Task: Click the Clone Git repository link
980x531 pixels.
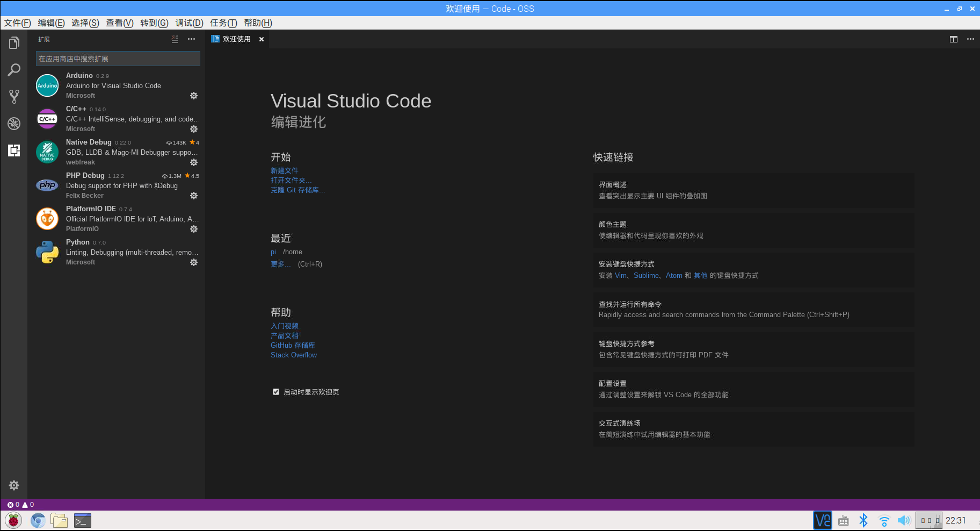Action: [298, 190]
